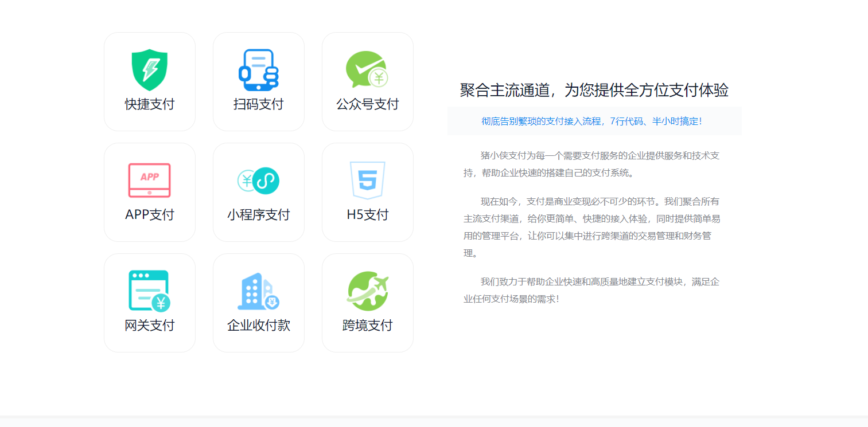The width and height of the screenshot is (868, 427).
Task: Click the blue phone scan icon
Action: (x=258, y=70)
